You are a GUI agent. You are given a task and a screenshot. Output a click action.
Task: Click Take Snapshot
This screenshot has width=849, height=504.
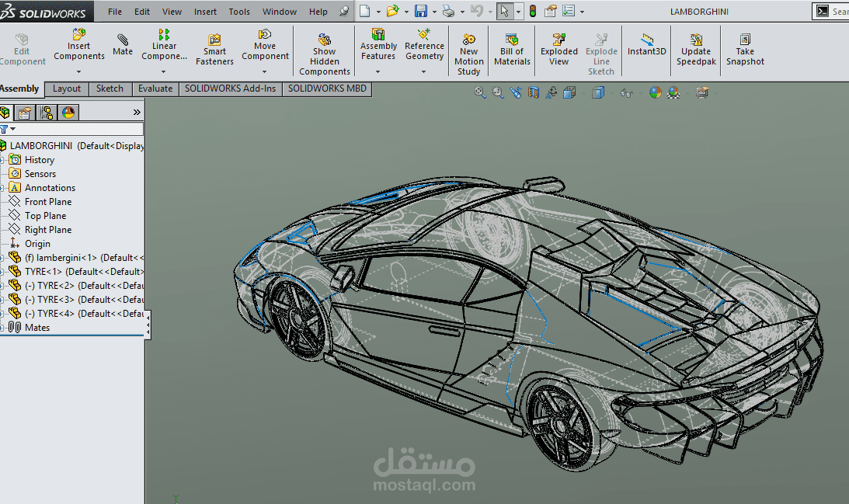click(745, 50)
